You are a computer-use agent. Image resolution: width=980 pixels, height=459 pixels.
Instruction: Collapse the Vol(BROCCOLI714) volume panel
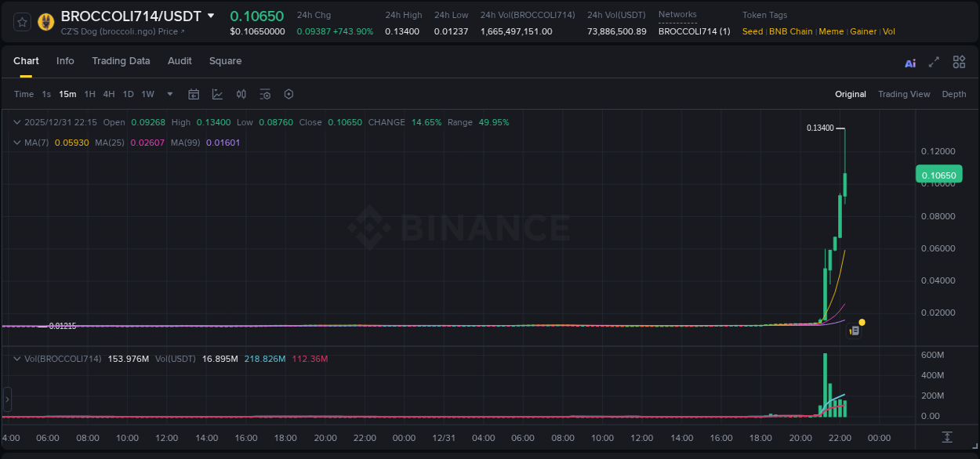pos(17,358)
